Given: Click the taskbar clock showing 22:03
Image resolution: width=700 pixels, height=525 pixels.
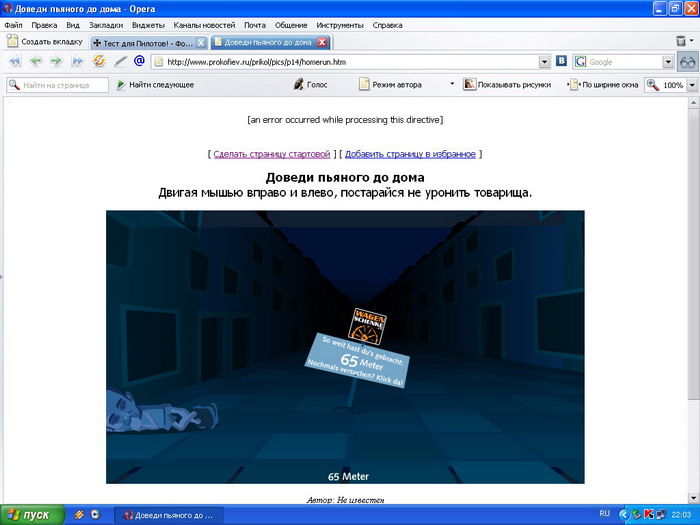Looking at the screenshot, I should [x=681, y=515].
